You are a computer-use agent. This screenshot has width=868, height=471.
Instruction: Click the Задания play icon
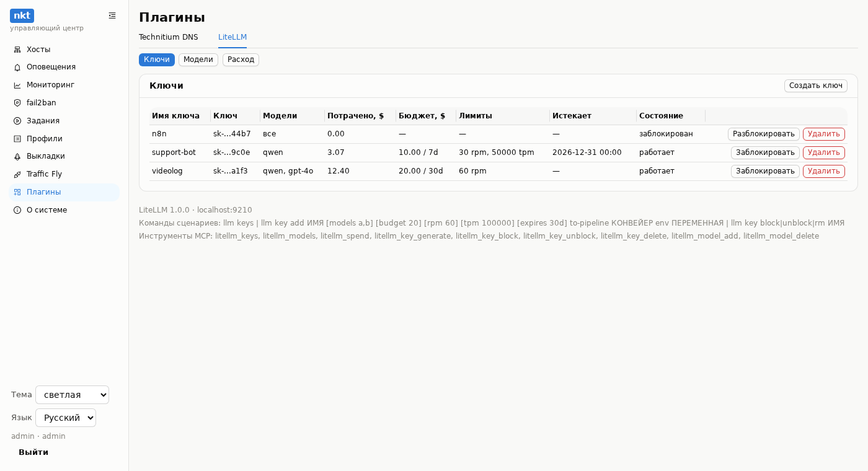(x=17, y=121)
